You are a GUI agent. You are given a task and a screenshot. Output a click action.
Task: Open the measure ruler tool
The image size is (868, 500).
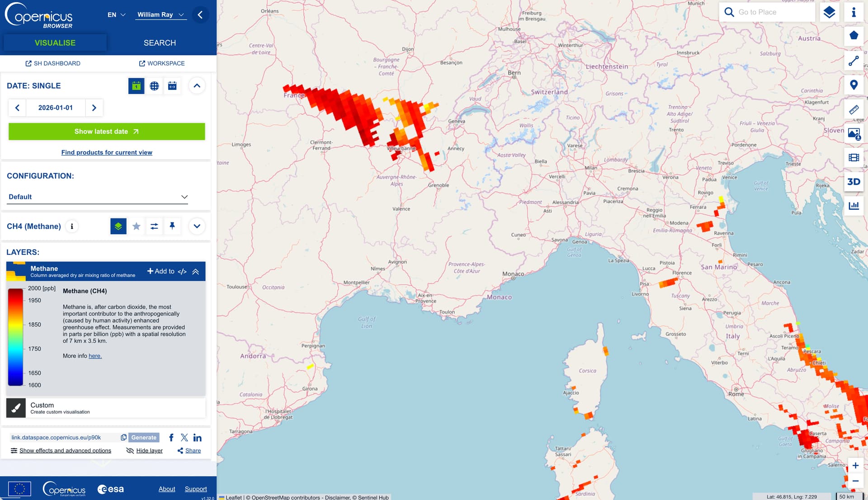click(854, 109)
